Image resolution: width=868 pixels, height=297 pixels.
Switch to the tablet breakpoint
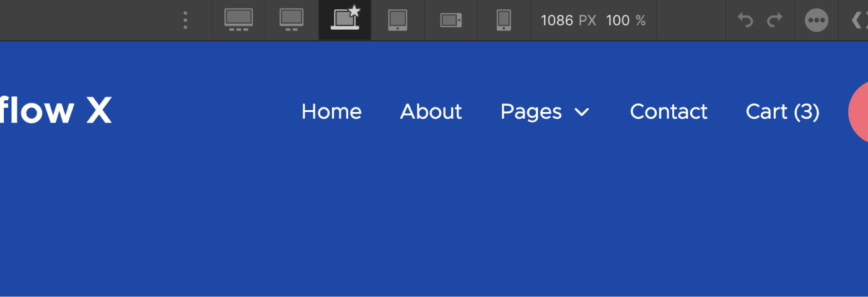coord(398,20)
